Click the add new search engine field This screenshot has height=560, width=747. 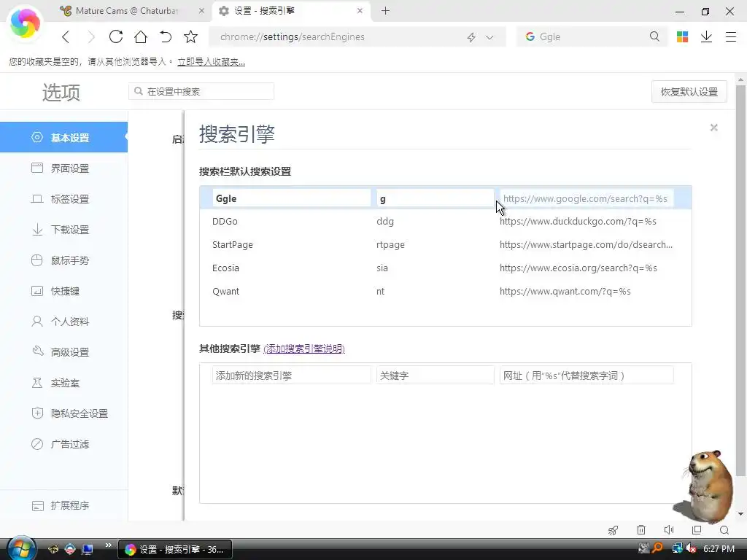[x=292, y=376]
